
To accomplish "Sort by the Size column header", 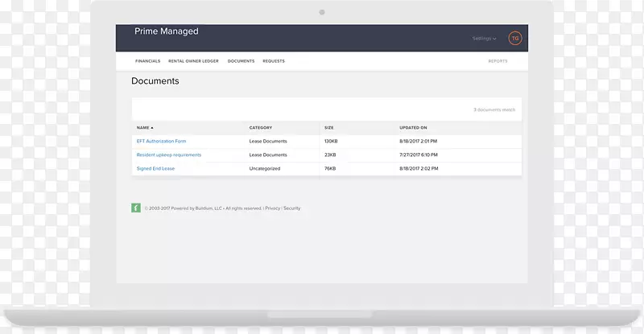I will click(329, 128).
